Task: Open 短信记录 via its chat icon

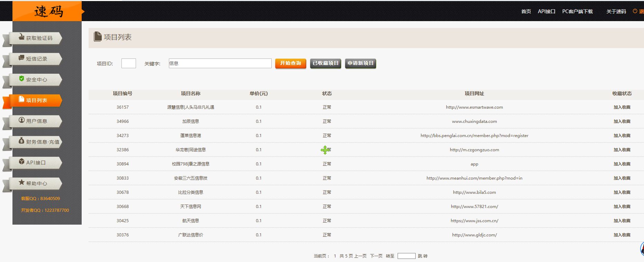Action: tap(21, 58)
